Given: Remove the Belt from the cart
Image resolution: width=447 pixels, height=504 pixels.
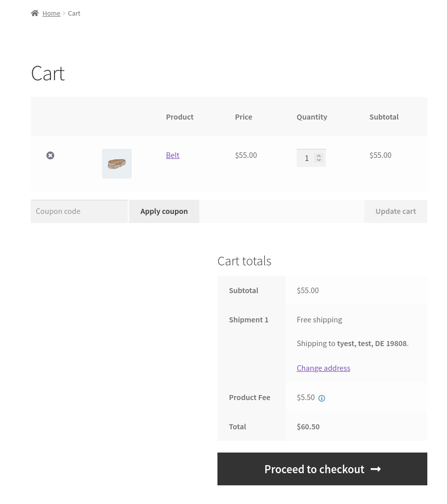Looking at the screenshot, I should pyautogui.click(x=50, y=155).
